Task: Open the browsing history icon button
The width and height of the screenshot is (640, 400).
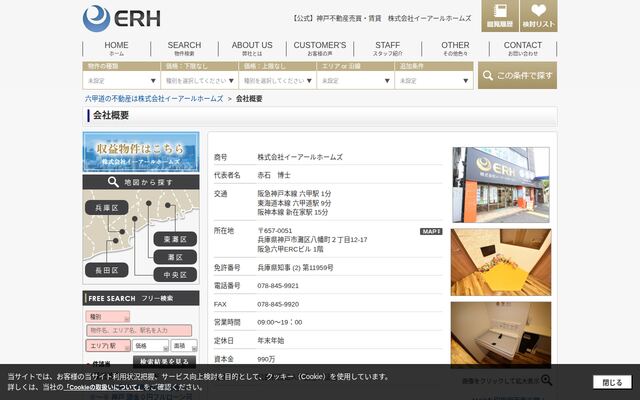Action: (500, 16)
